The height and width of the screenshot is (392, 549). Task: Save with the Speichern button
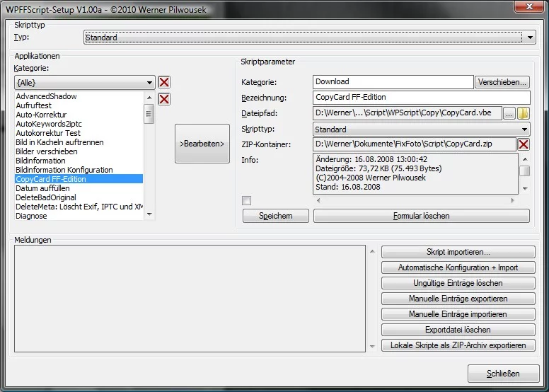pos(275,216)
